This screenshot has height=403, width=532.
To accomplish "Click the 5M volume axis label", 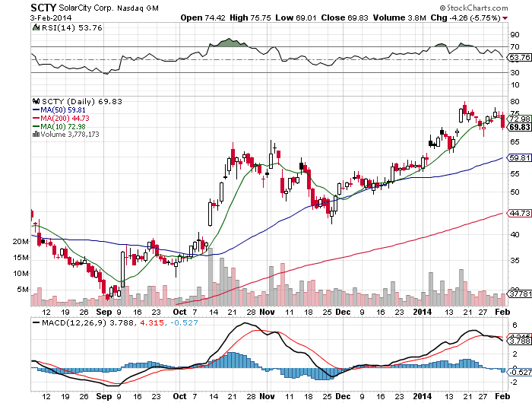I will pyautogui.click(x=23, y=289).
